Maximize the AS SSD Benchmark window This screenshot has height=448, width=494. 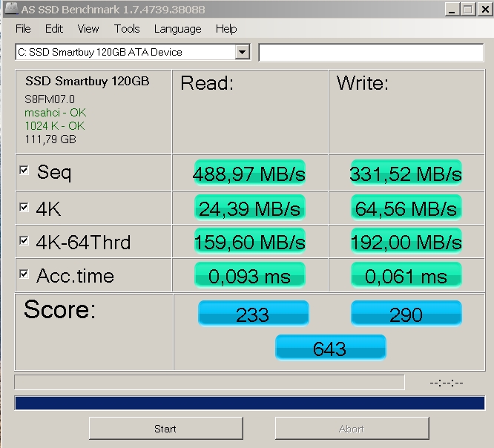tap(468, 10)
